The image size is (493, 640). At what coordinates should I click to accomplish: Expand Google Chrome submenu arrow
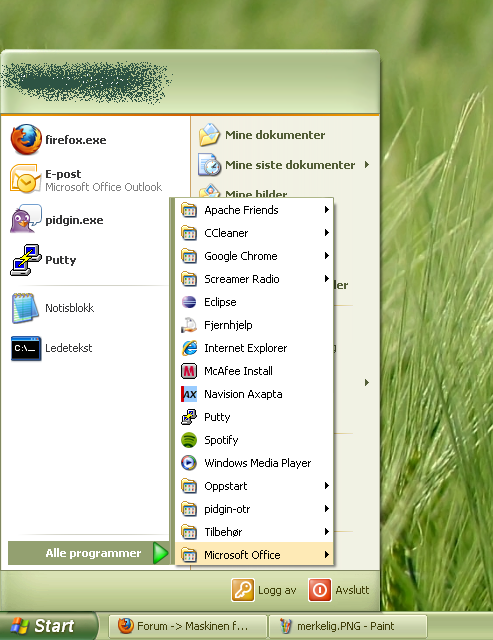tap(326, 256)
